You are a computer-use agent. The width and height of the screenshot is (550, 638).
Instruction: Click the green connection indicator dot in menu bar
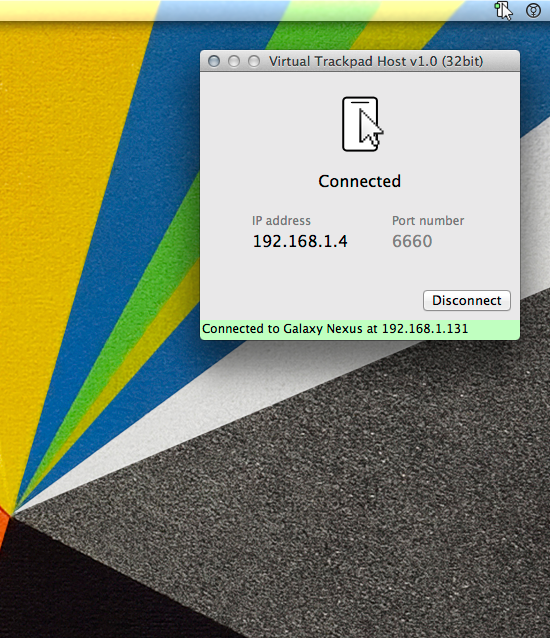(x=497, y=6)
